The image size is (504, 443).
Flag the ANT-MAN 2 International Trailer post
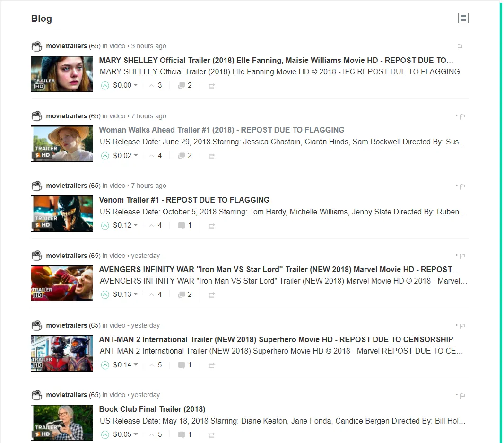(462, 326)
